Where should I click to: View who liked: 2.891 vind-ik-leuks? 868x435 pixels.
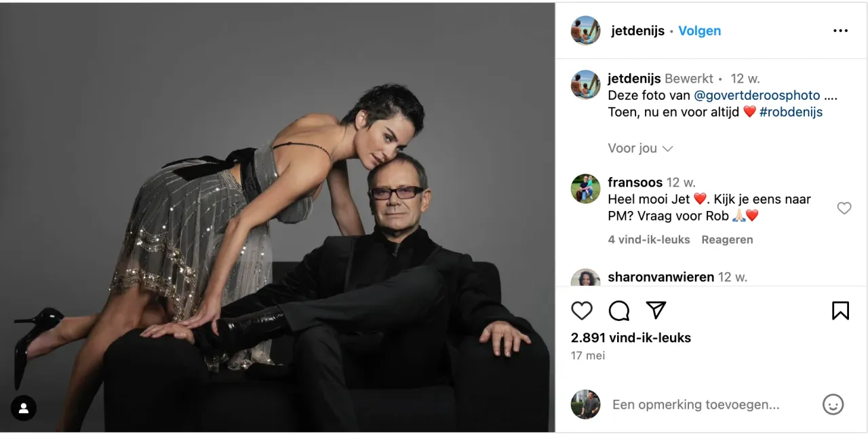click(x=631, y=337)
